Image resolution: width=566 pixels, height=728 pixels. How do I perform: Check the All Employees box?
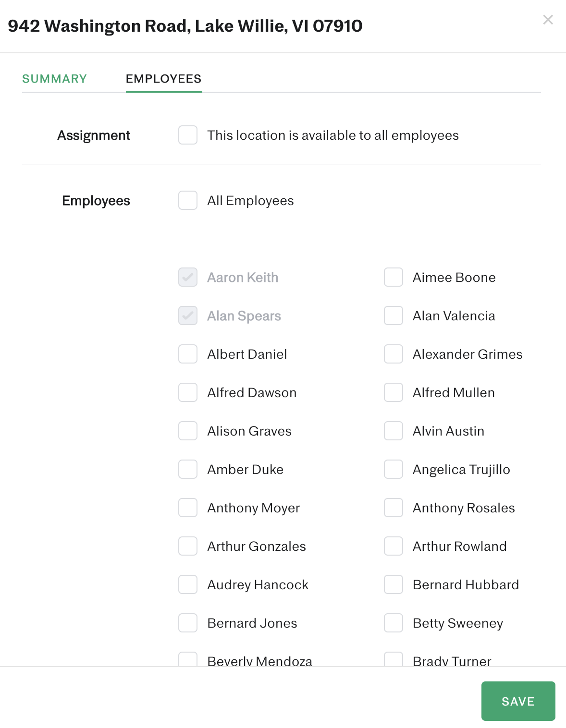point(188,200)
